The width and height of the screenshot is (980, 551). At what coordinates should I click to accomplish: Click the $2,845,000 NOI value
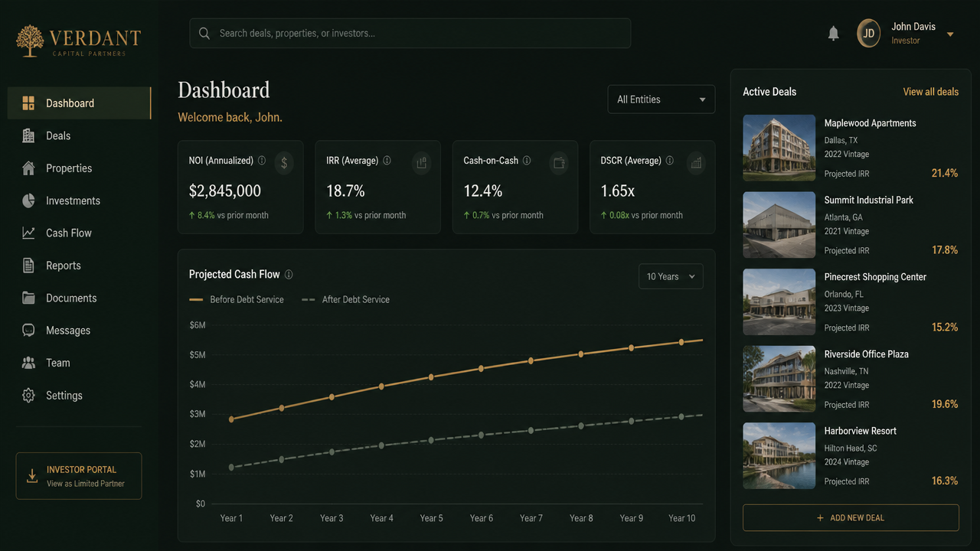225,191
